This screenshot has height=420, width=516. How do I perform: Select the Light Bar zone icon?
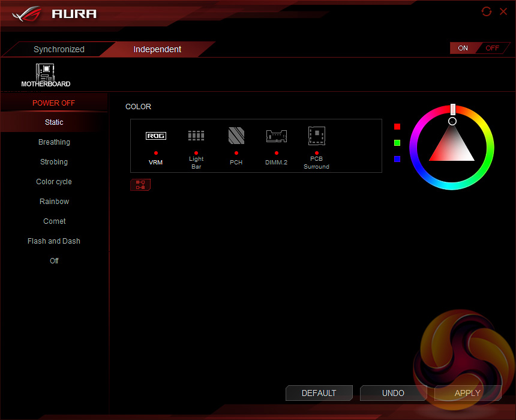pyautogui.click(x=196, y=135)
